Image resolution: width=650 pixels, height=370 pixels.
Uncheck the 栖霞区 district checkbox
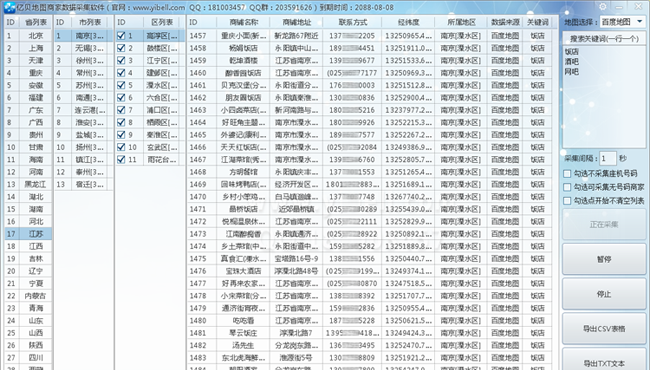coord(121,123)
